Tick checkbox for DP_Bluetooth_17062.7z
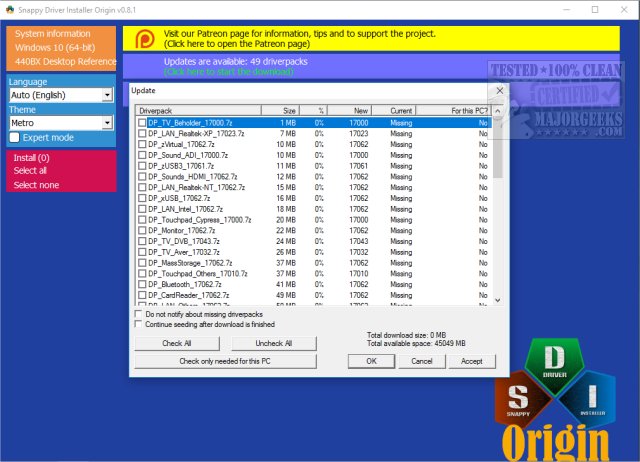The height and width of the screenshot is (462, 640). point(142,284)
